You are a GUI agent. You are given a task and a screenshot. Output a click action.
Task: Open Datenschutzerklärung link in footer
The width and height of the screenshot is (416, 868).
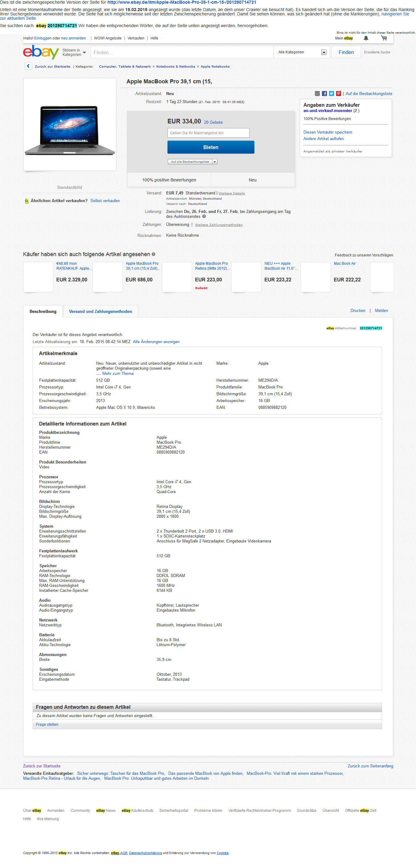click(x=145, y=853)
